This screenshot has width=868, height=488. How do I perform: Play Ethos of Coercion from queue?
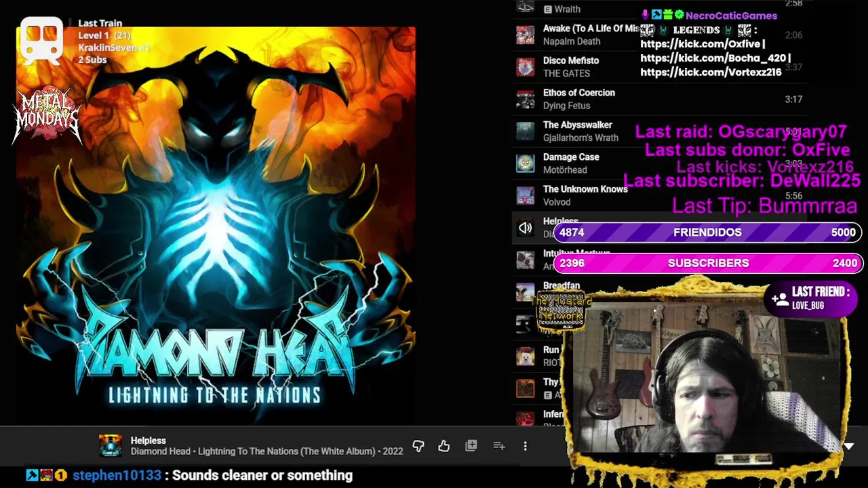[579, 93]
